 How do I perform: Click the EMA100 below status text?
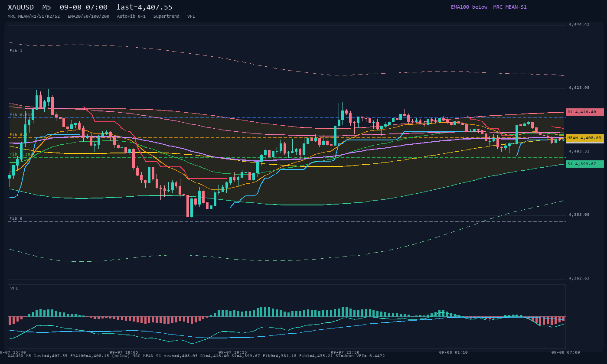(469, 7)
